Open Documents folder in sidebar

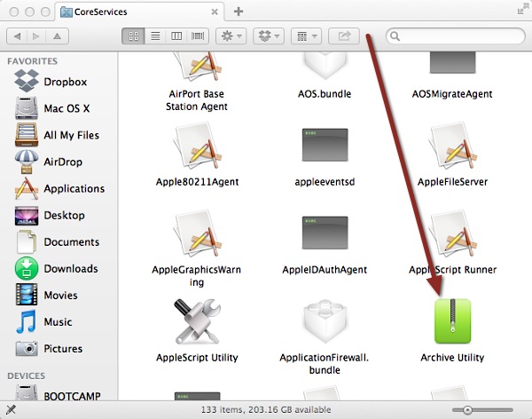coord(58,242)
